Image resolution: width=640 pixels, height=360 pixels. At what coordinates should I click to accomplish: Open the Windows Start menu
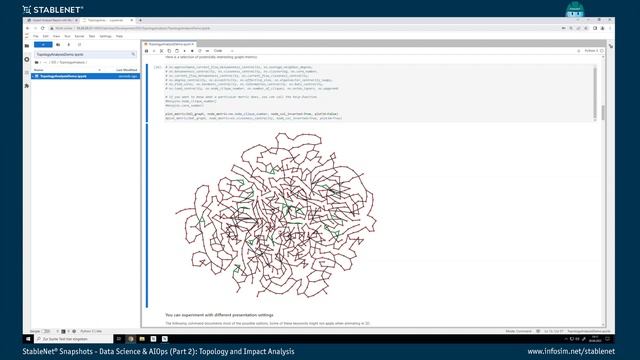point(28,339)
